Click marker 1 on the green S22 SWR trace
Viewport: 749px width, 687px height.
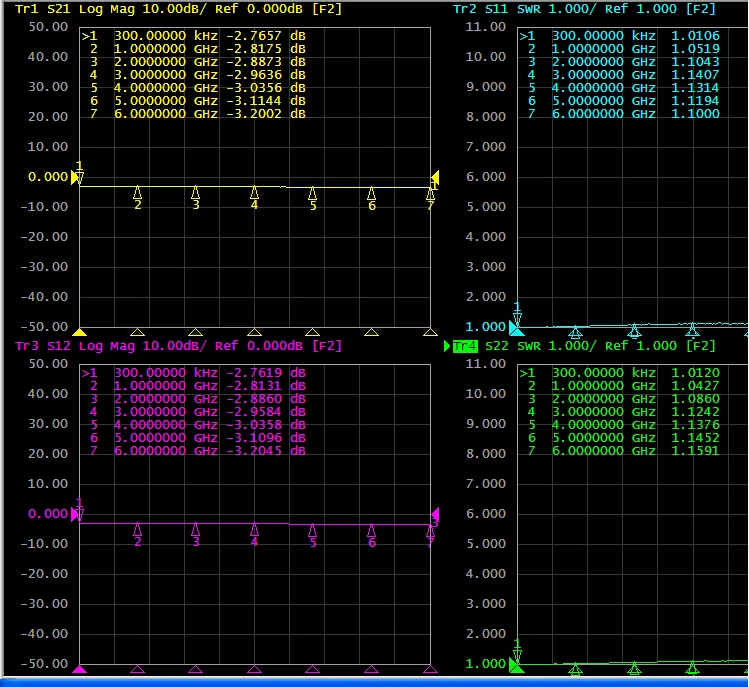tap(517, 650)
